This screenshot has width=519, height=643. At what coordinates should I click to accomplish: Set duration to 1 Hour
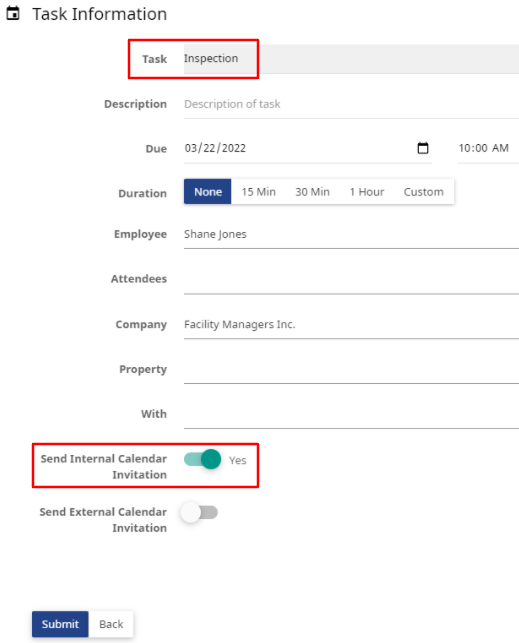coord(366,192)
